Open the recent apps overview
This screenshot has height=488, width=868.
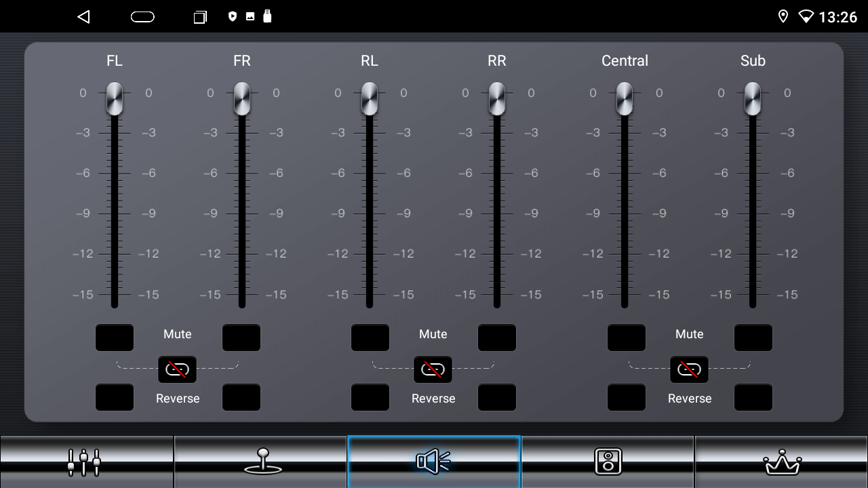point(200,17)
